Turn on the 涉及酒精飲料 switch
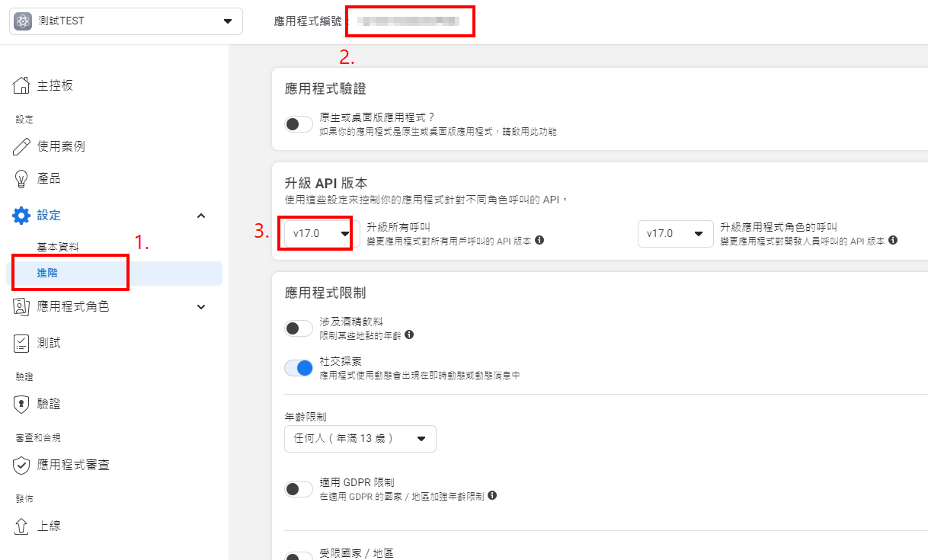928x560 pixels. tap(299, 328)
